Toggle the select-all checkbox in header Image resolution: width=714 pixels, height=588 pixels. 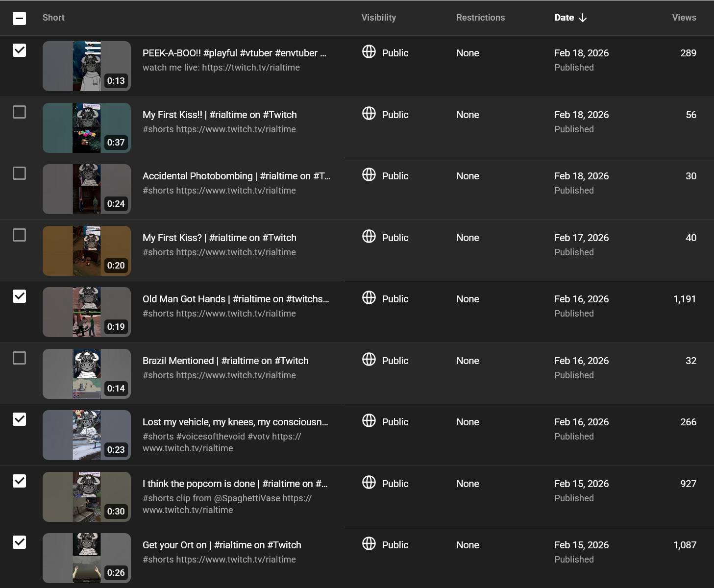[19, 19]
